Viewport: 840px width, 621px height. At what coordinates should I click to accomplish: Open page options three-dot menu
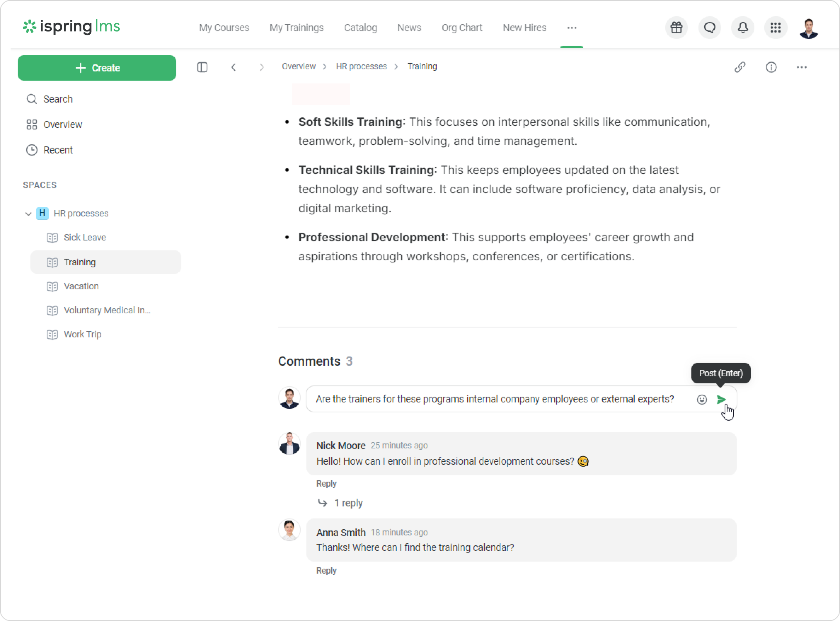tap(801, 67)
